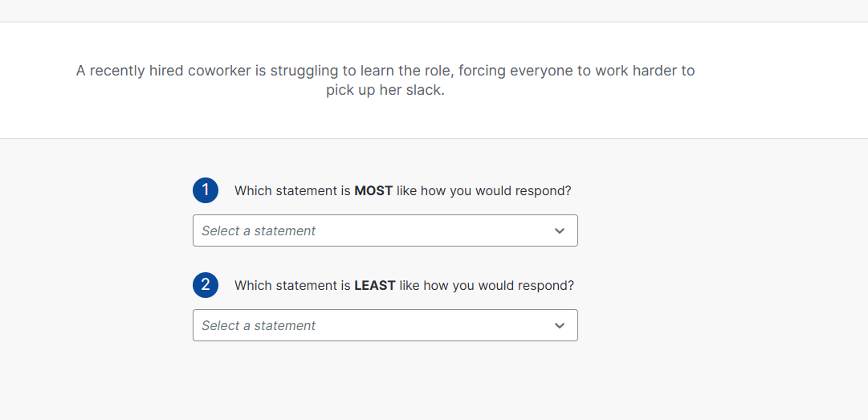
Task: Click "Select a statement" placeholder under question 1
Action: pyautogui.click(x=259, y=230)
